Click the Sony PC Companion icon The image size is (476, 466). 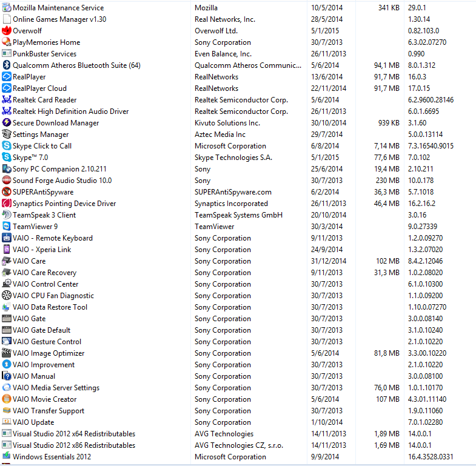coord(7,169)
